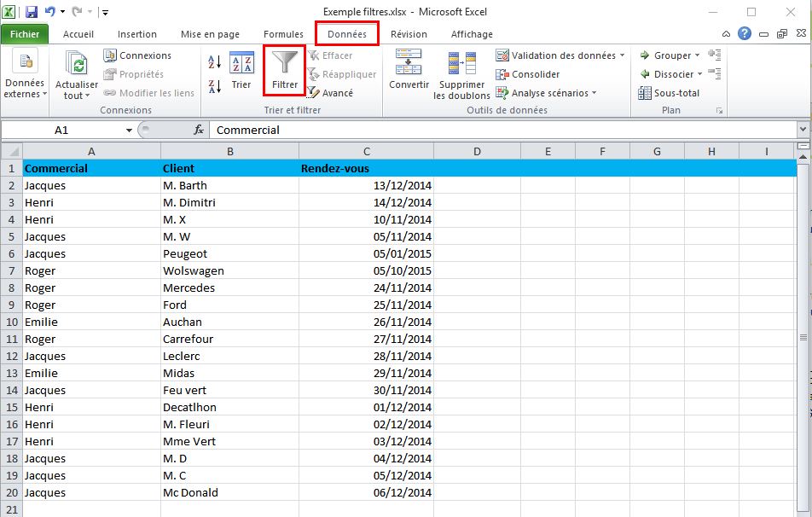812x517 pixels.
Task: Open the Fichier tab
Action: [25, 34]
